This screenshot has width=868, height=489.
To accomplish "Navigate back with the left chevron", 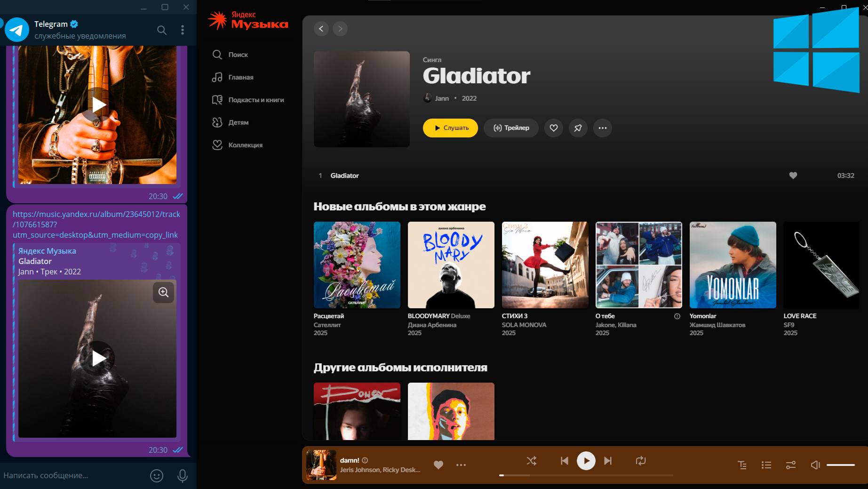I will (321, 29).
